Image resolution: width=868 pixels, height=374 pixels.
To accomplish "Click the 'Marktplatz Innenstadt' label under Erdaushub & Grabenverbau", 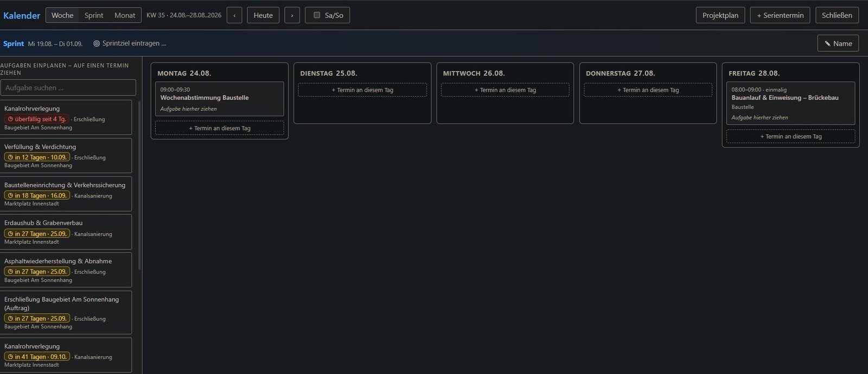I will pos(31,242).
